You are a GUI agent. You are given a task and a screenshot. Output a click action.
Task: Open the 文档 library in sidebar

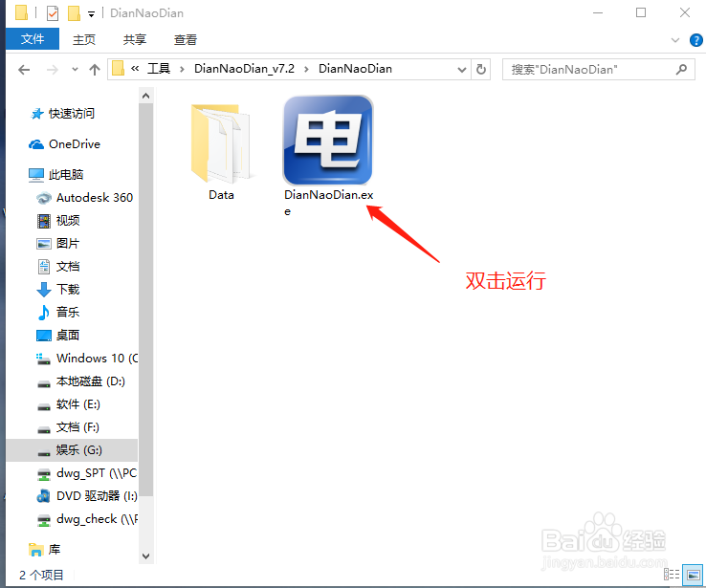(x=58, y=267)
